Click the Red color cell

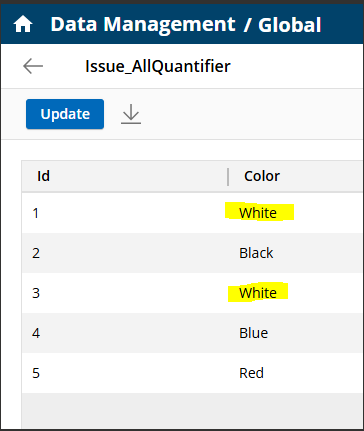click(x=251, y=373)
